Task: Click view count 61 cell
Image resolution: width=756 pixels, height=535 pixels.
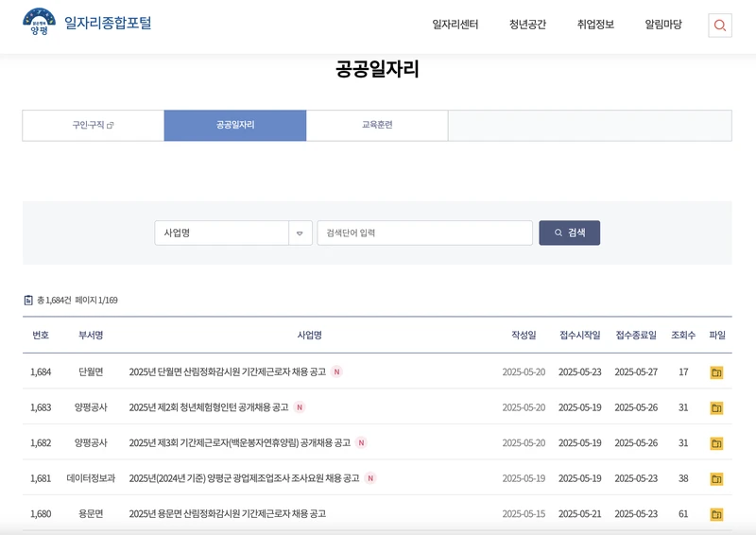Action: click(x=683, y=514)
